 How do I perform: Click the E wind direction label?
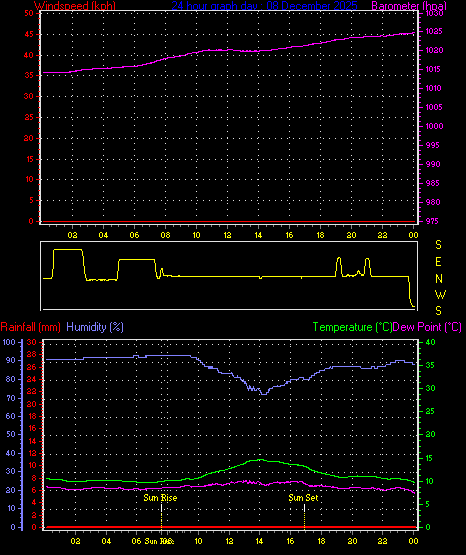tap(438, 262)
